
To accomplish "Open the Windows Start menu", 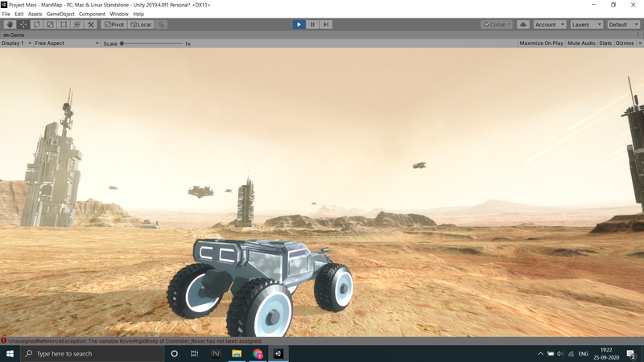I will tap(10, 354).
